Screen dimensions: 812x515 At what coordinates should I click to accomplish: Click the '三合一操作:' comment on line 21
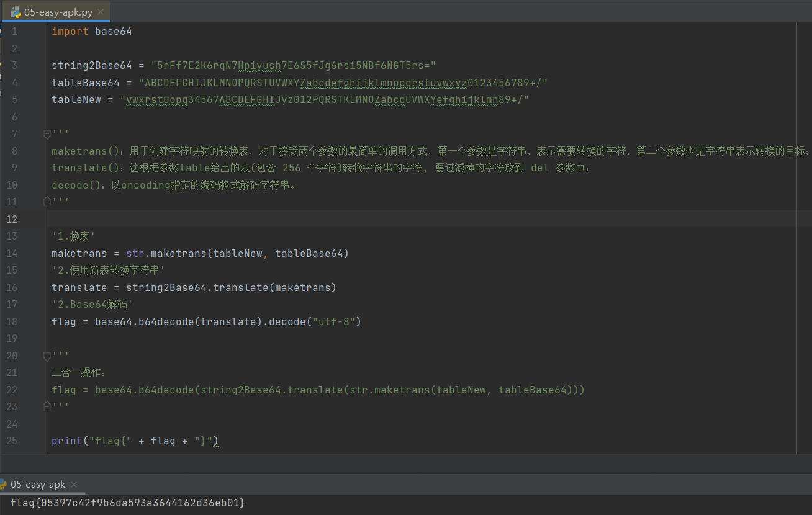click(79, 372)
